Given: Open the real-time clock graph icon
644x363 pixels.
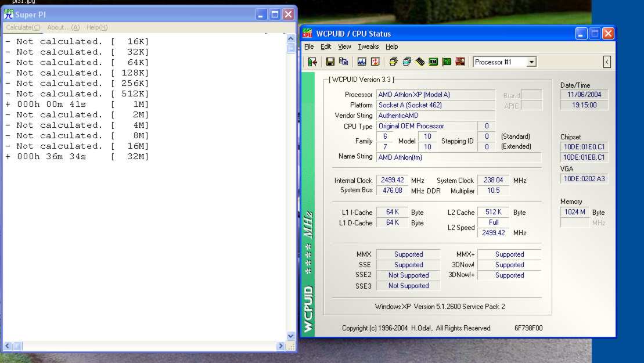Looking at the screenshot, I should coord(361,62).
